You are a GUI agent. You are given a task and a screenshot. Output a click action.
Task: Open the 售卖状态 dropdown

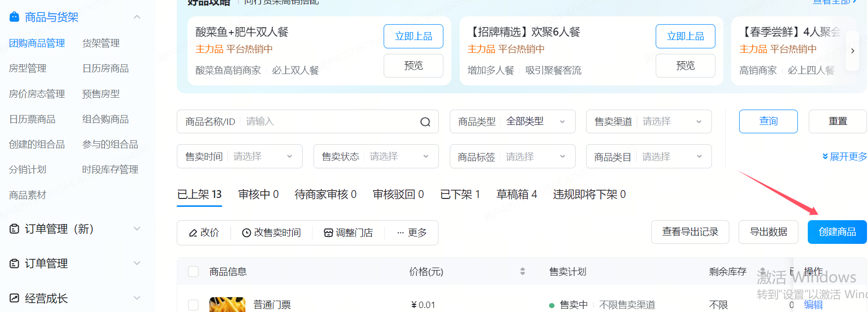[x=376, y=156]
